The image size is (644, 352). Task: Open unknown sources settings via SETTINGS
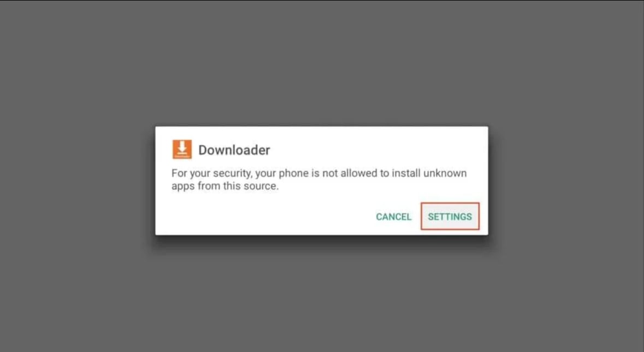tap(450, 216)
